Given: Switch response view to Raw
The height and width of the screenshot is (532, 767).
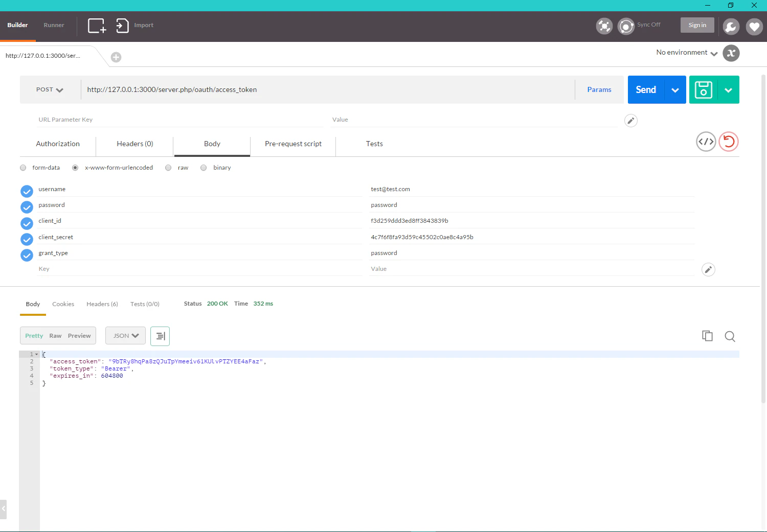Looking at the screenshot, I should [55, 336].
